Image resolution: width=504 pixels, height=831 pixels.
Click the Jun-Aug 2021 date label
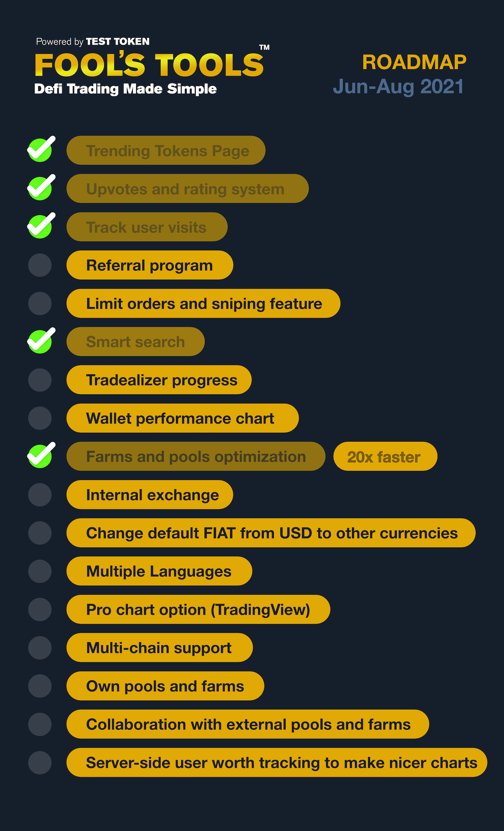click(398, 87)
